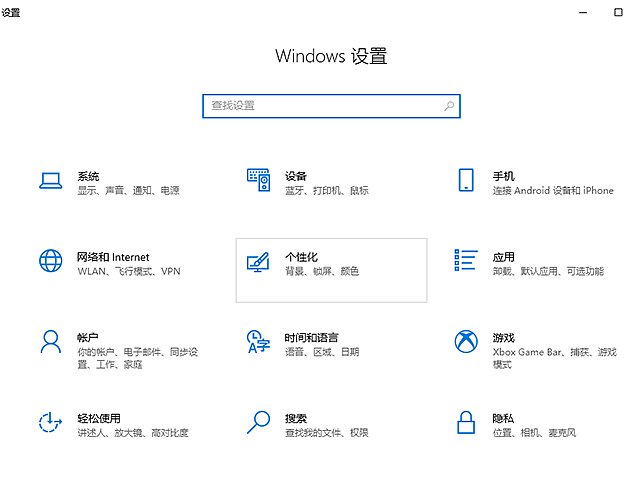
Task: Open the 帐户 title
Action: [x=88, y=338]
